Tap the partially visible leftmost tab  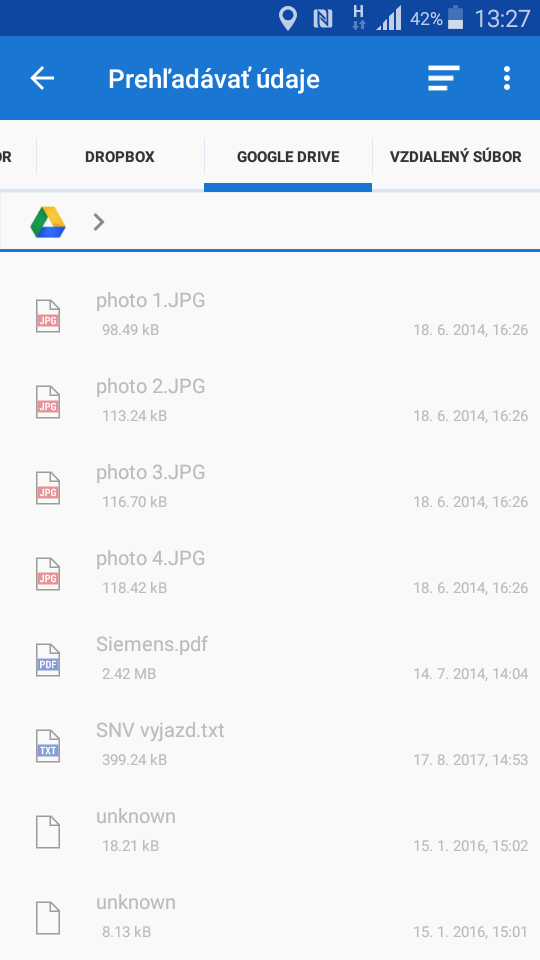[x=6, y=157]
